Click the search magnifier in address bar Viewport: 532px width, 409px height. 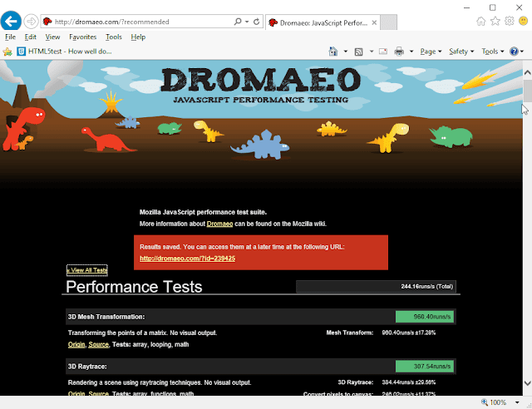click(238, 22)
